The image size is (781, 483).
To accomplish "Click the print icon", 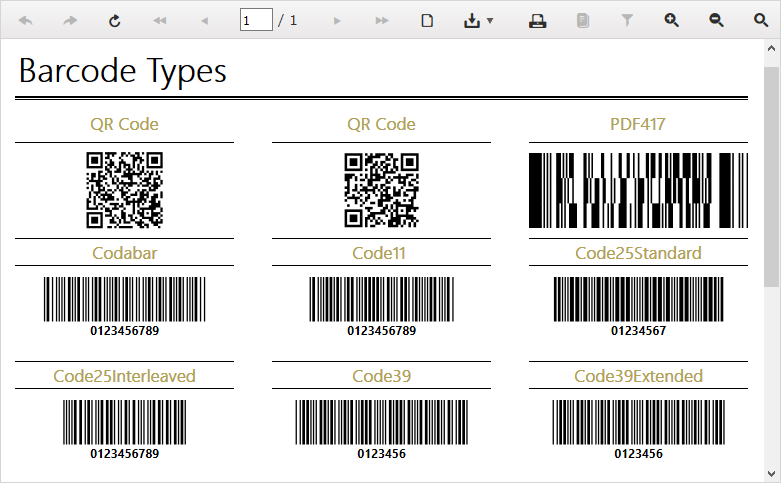I will 537,20.
